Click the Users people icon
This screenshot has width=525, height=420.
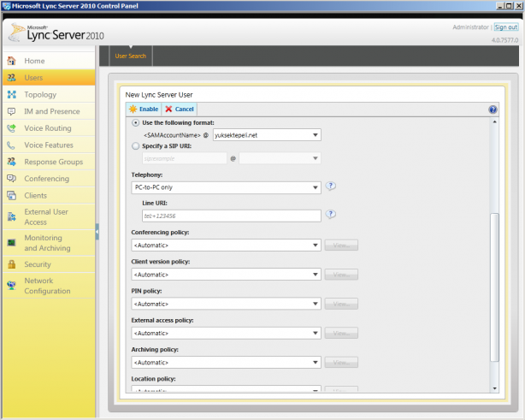coord(11,78)
